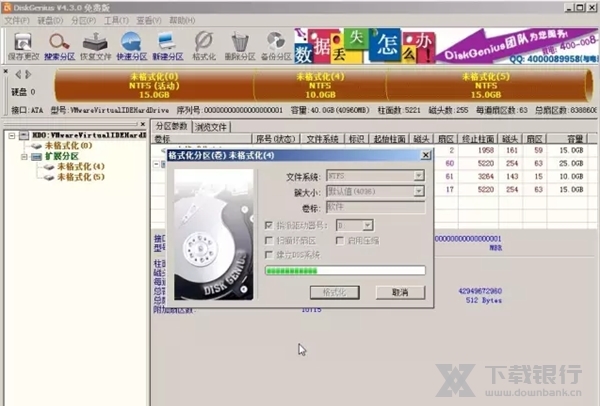Collapse the HD0 disk tree node
600x406 pixels.
tap(12, 135)
